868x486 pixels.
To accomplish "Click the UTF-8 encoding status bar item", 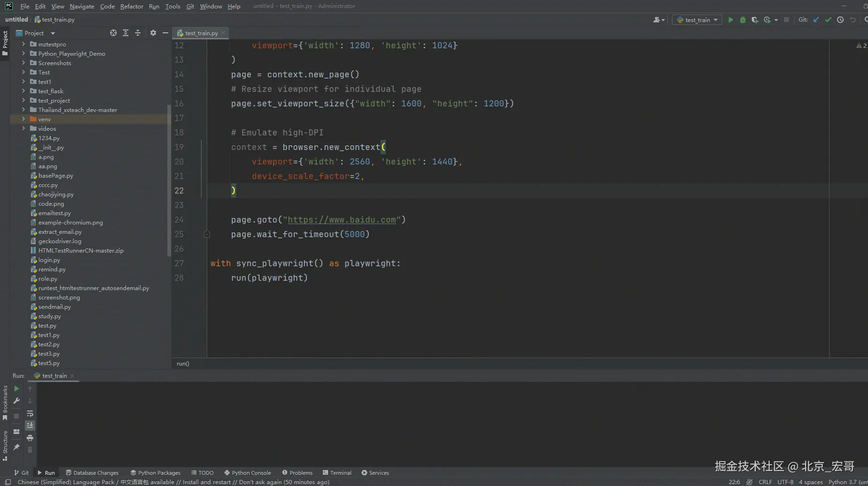I will (x=785, y=482).
